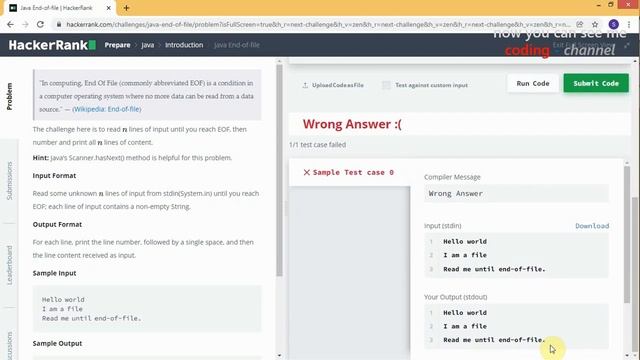Enable Test against custom input checkbox
Screen dimensions: 640x360
386,85
